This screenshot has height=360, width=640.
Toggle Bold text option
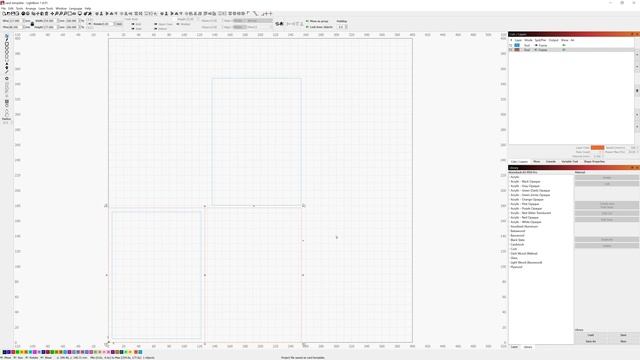coord(133,24)
